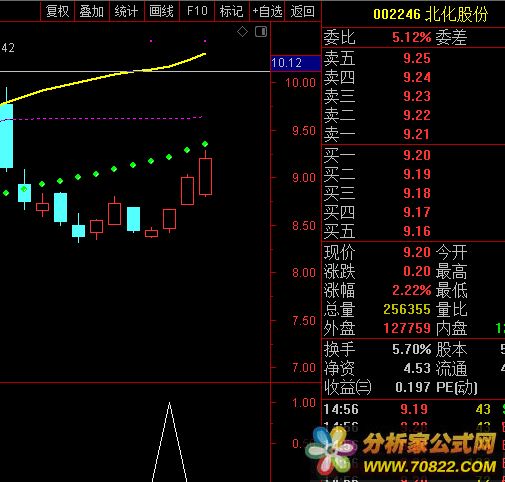Click the PE(动) label
505x482 pixels.
click(x=457, y=387)
